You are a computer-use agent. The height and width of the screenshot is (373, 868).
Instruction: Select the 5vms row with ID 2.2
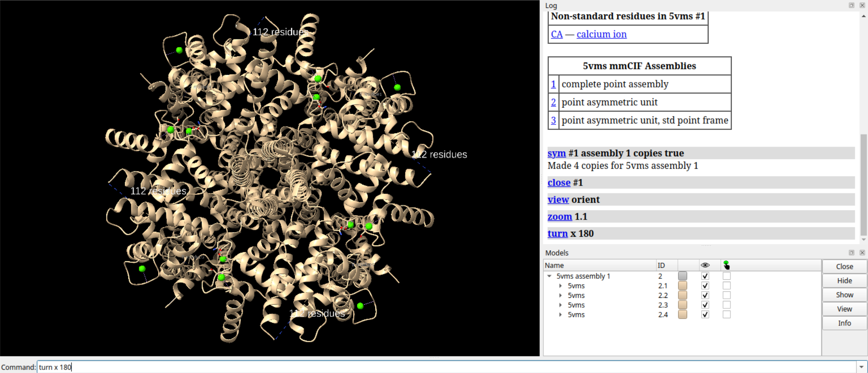pyautogui.click(x=576, y=295)
